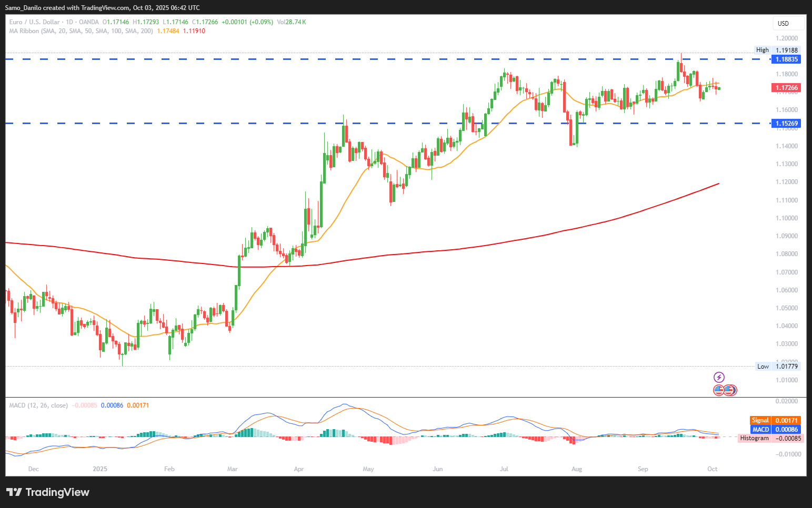This screenshot has height=508, width=812.
Task: Click the orange 1.17484 MA value
Action: [x=168, y=31]
